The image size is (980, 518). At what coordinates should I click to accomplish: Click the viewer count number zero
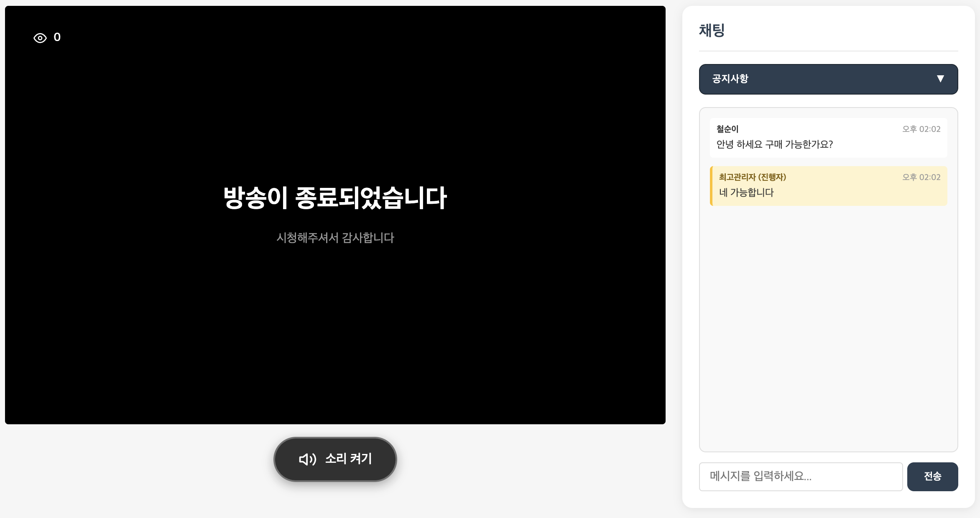(x=57, y=37)
